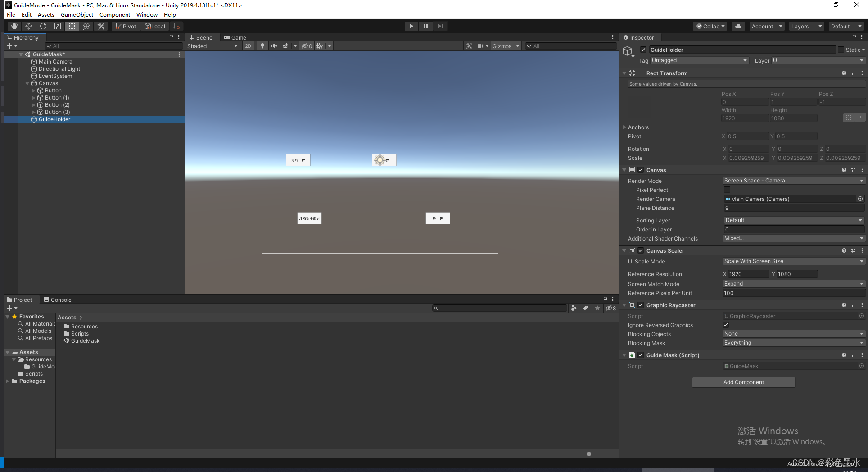The height and width of the screenshot is (472, 868).
Task: Pause the game
Action: (x=426, y=26)
